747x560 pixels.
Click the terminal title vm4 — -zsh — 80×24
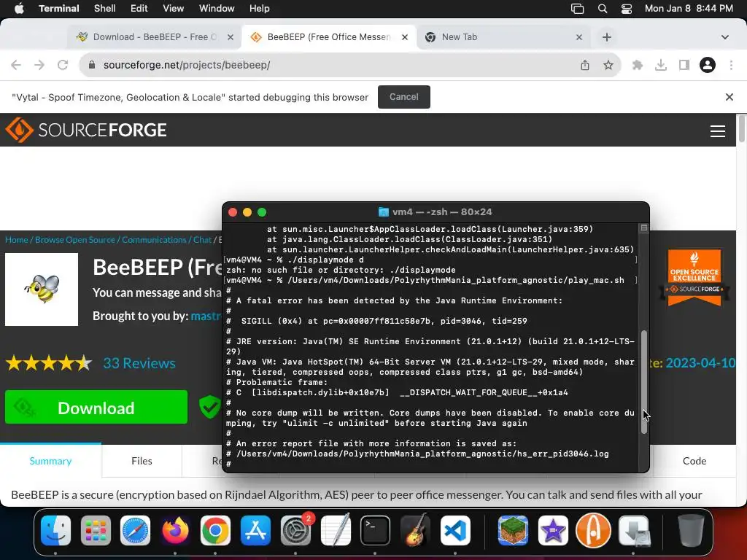coord(441,212)
